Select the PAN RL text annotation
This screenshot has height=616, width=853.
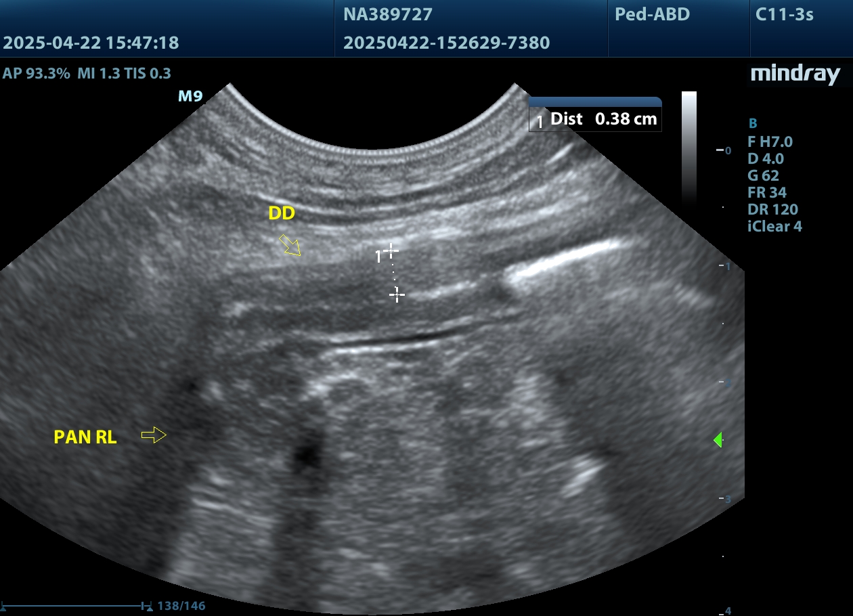tap(85, 437)
